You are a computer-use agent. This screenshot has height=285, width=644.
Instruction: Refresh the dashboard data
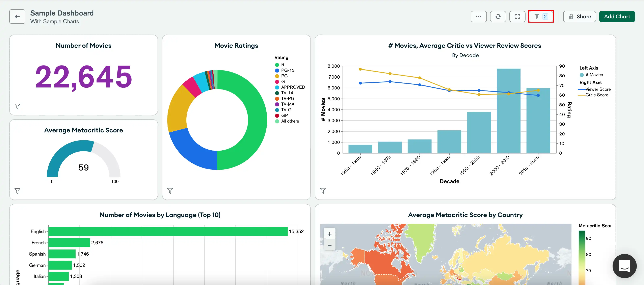click(x=498, y=17)
